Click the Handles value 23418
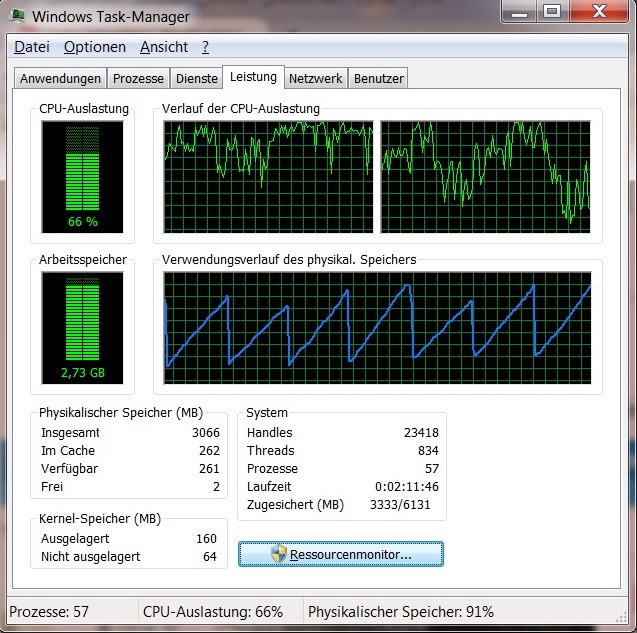The image size is (637, 633). 421,433
